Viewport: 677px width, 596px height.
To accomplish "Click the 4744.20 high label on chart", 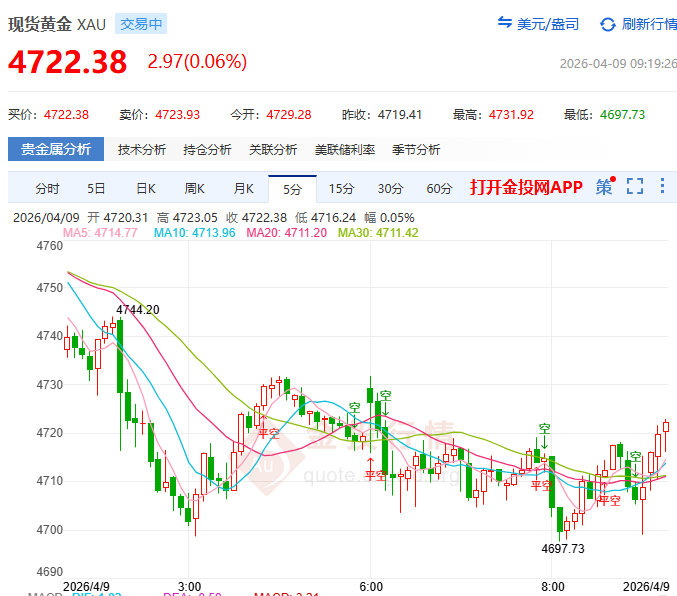I will [x=138, y=310].
